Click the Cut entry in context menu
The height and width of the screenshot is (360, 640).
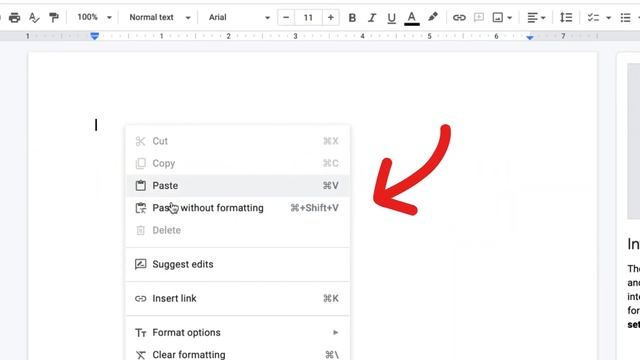[x=238, y=141]
